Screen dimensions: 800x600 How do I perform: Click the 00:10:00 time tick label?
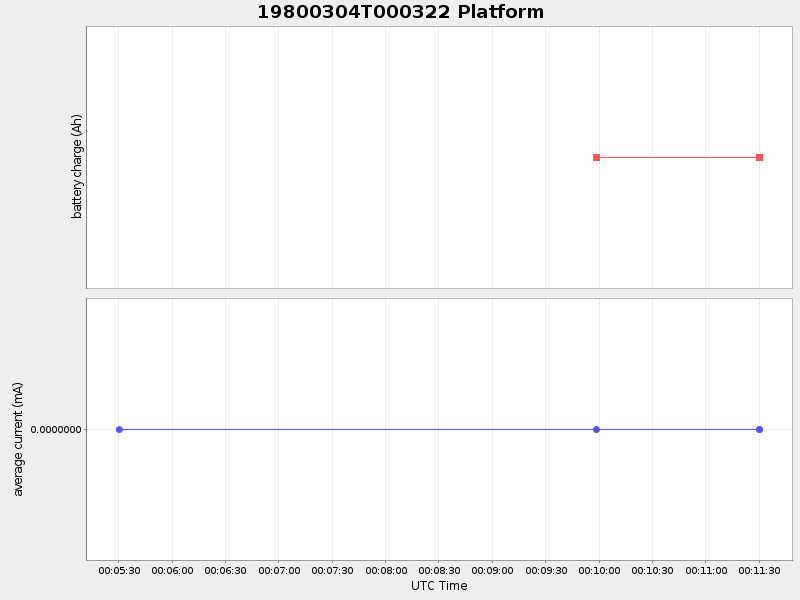coord(599,570)
